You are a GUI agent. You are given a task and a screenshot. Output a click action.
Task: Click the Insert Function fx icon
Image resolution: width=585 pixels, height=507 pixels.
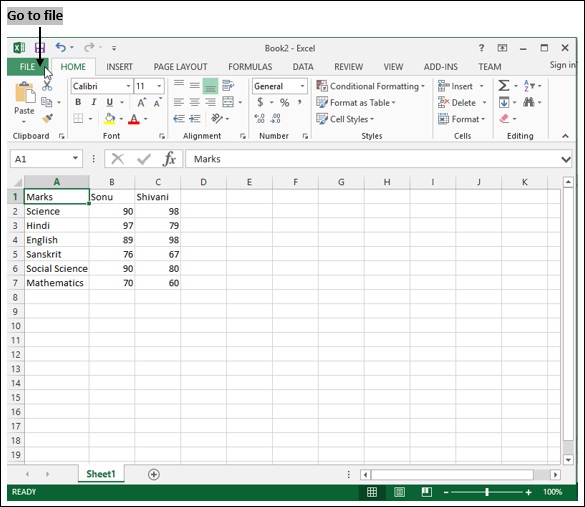pos(169,159)
